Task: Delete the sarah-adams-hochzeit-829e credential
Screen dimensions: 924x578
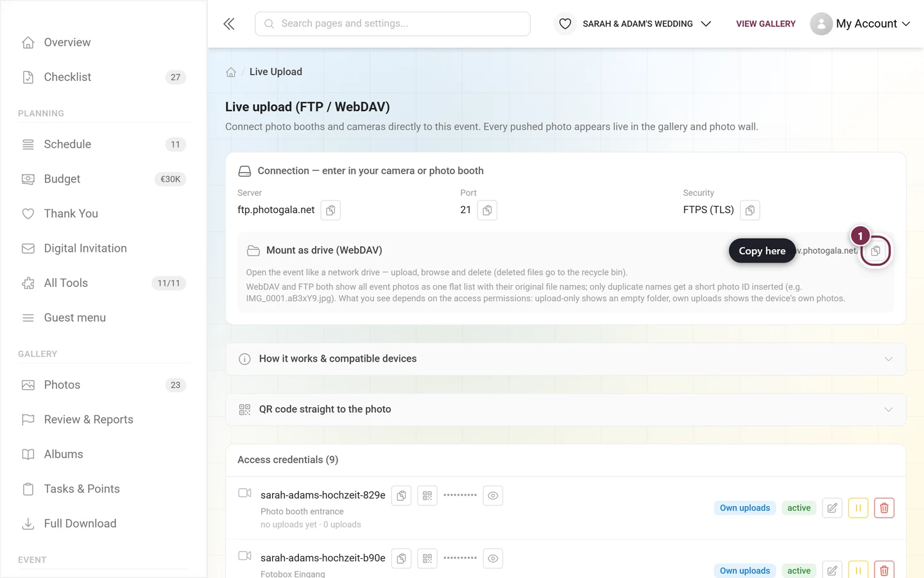Action: click(x=884, y=508)
